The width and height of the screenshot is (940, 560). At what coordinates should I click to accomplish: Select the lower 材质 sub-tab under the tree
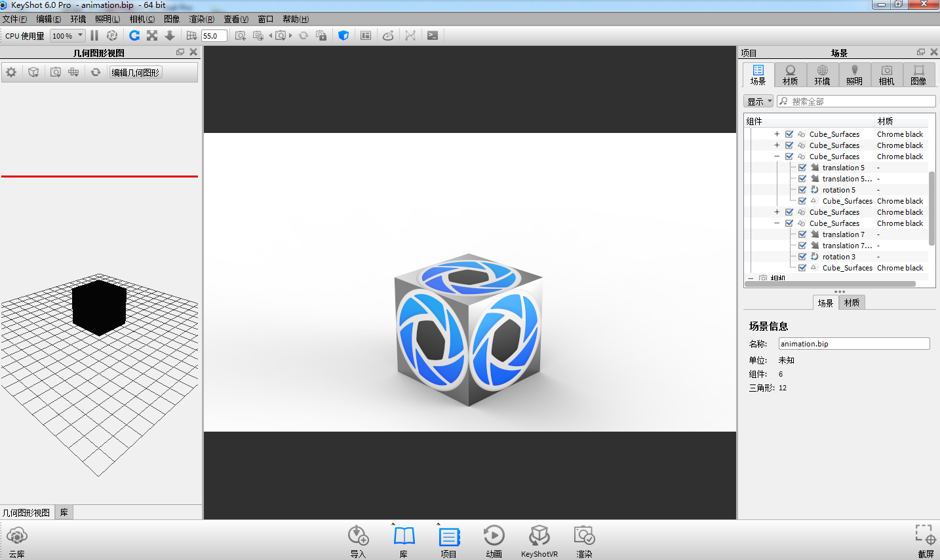coord(852,303)
